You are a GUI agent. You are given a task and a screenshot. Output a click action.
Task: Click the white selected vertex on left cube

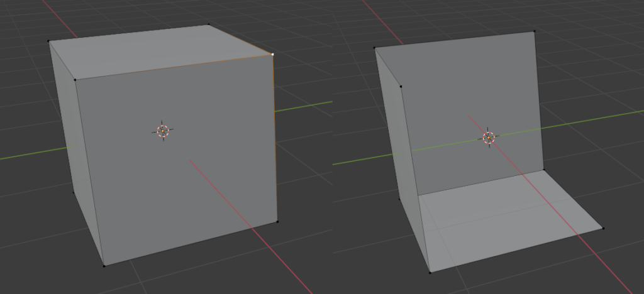tap(273, 55)
